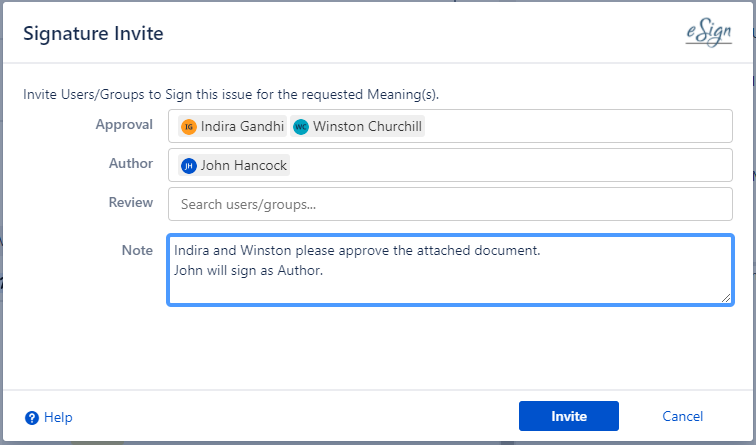
Task: Click the Signature Invite dialog title
Action: 93,34
